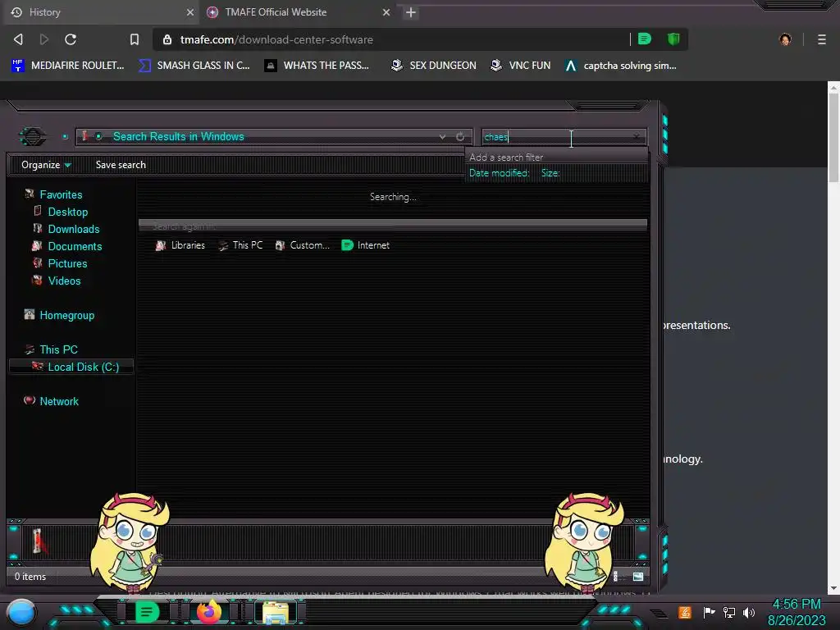Switch to TMAFE Official Website tab
Viewport: 840px width, 630px height.
[x=298, y=12]
